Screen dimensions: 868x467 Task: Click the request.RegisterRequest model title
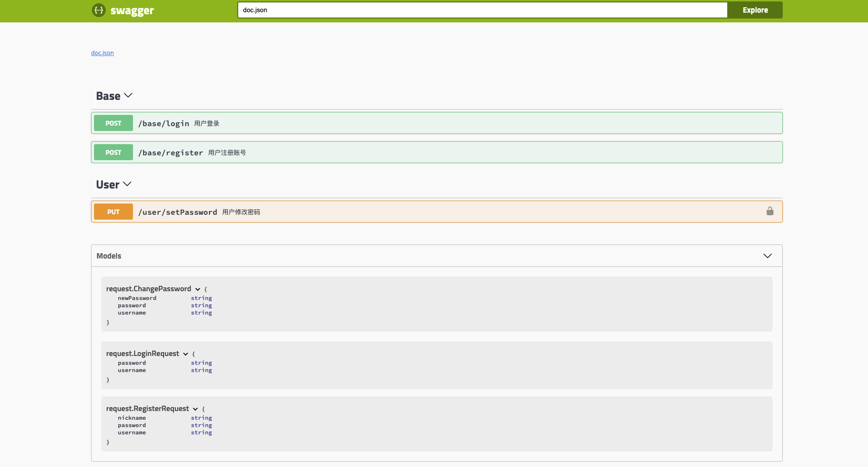coord(148,409)
